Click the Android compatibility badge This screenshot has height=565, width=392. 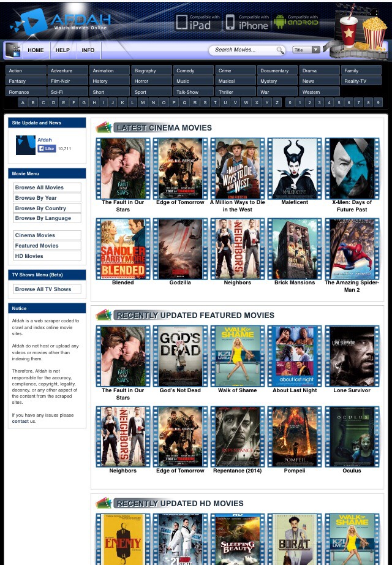pos(296,22)
